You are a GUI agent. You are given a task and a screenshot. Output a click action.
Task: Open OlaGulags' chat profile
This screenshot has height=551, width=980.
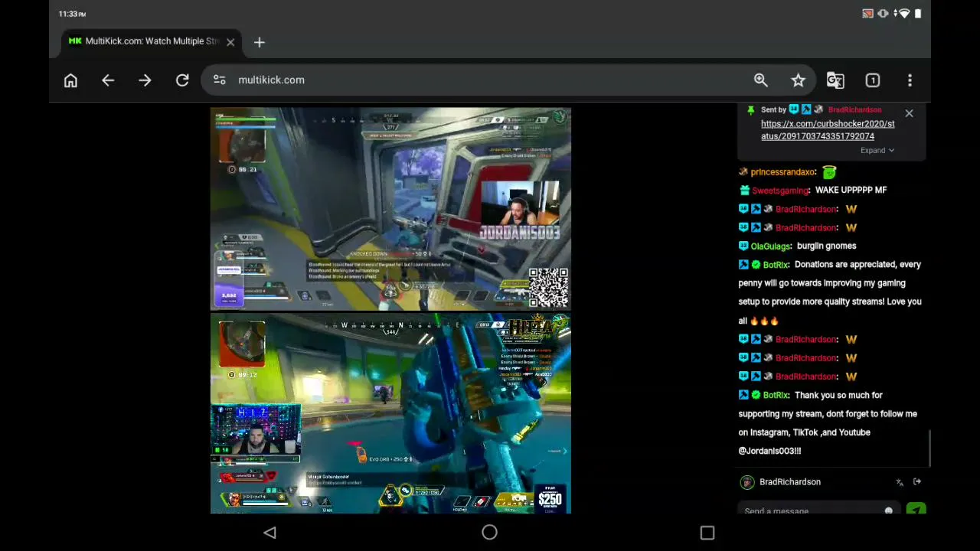coord(771,246)
